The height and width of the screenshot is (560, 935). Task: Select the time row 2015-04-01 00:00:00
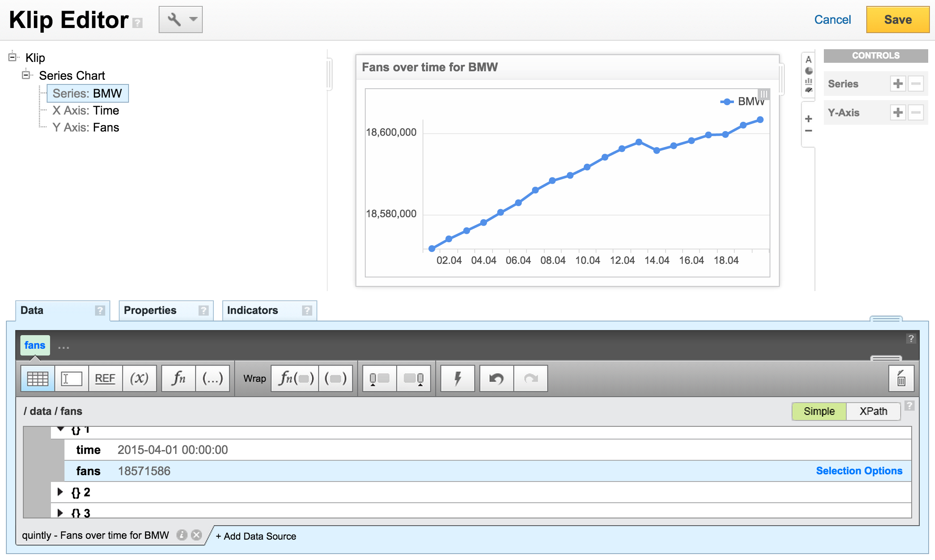[x=487, y=450]
